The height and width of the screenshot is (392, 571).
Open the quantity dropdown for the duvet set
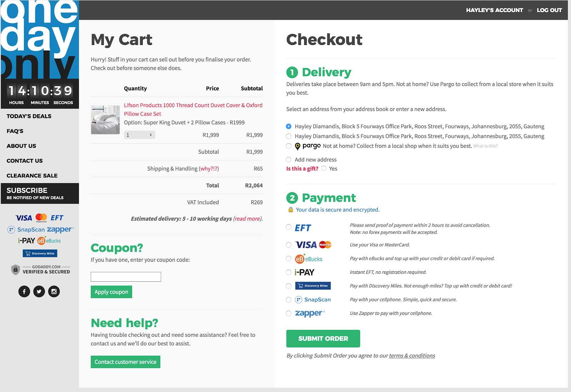[x=140, y=135]
